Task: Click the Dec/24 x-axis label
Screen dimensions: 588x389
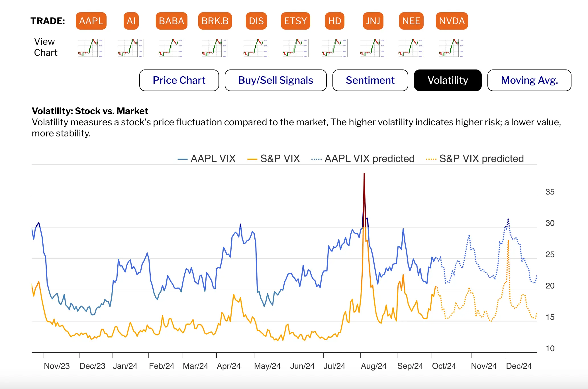Action: (x=519, y=366)
